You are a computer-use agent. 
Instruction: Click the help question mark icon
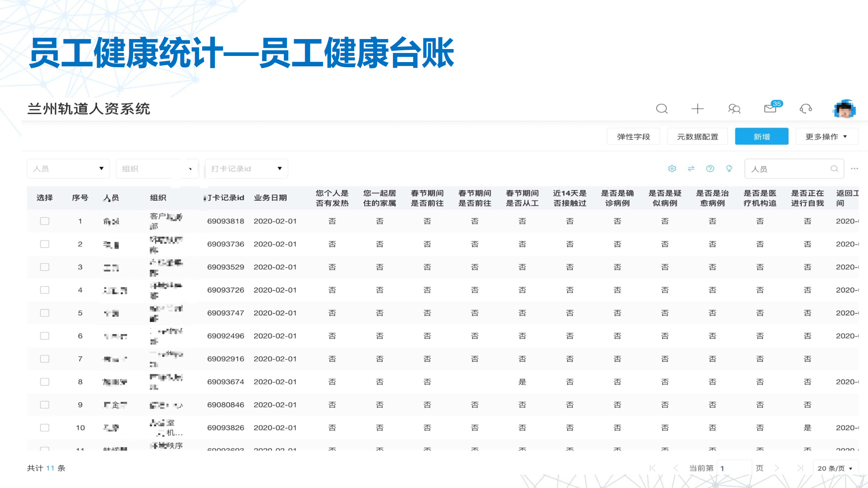[710, 169]
